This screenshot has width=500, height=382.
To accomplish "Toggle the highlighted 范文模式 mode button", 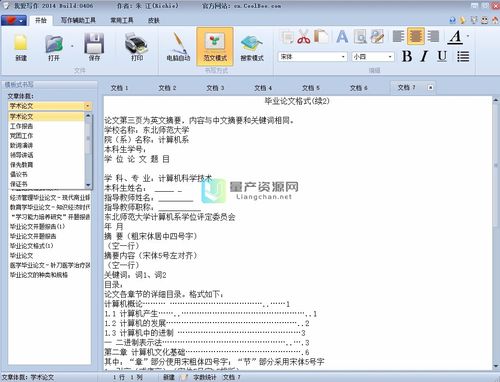I will [215, 46].
